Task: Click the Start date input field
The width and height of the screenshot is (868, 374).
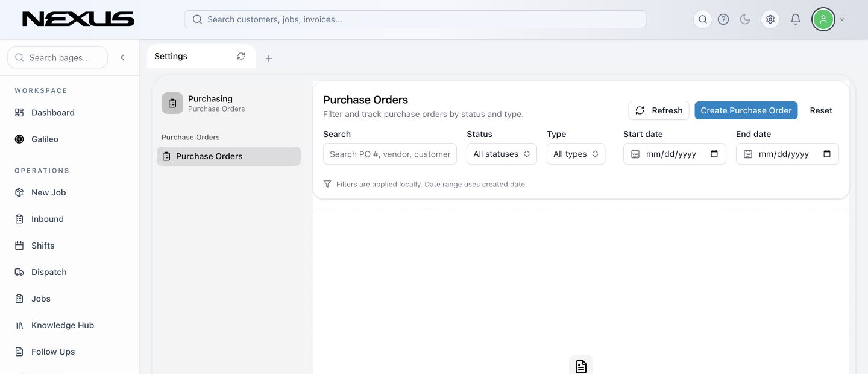Action: pyautogui.click(x=675, y=154)
